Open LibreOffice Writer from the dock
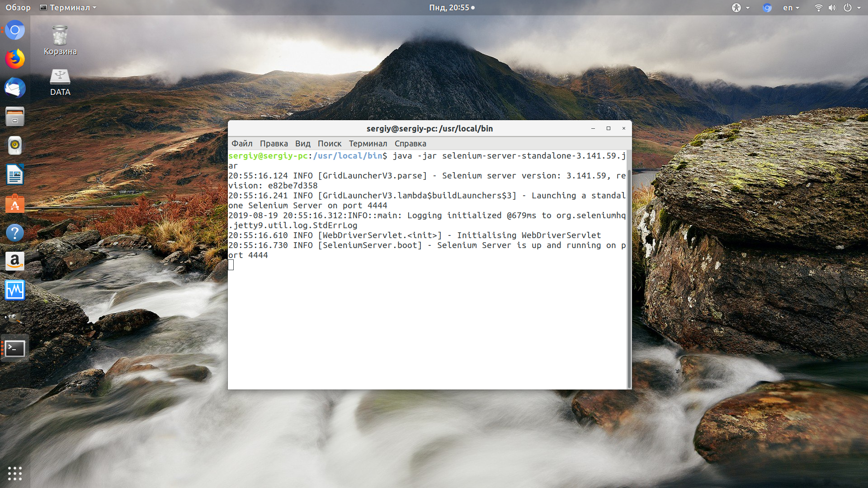868x488 pixels. pos(15,175)
